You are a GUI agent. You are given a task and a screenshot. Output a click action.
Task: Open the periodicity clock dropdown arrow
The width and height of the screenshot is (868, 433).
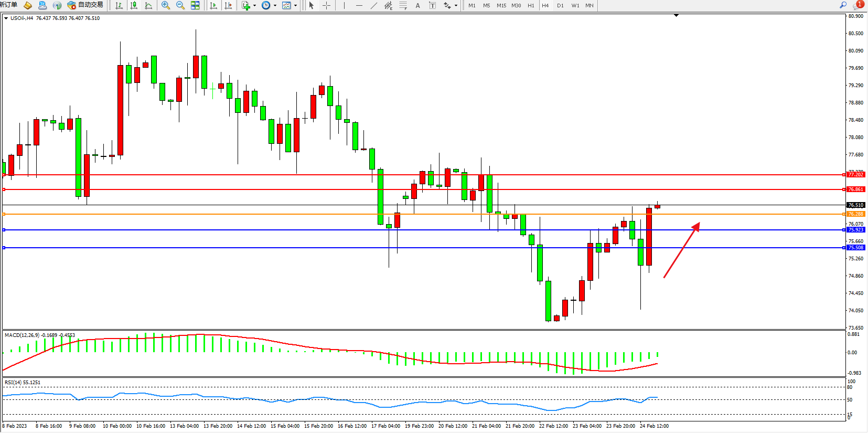pos(275,5)
